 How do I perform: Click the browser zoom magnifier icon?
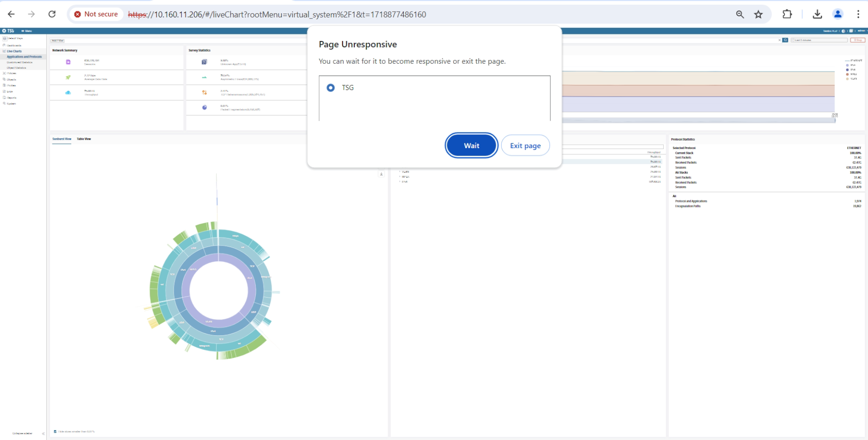tap(740, 14)
